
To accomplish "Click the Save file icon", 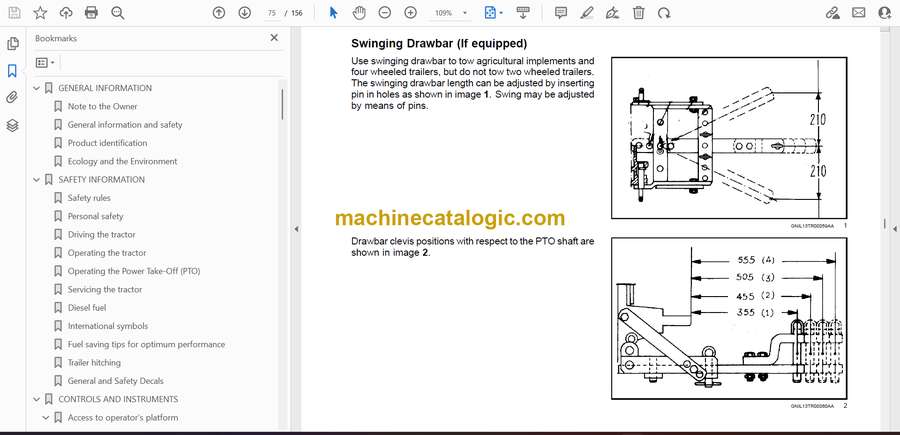I will [x=14, y=13].
